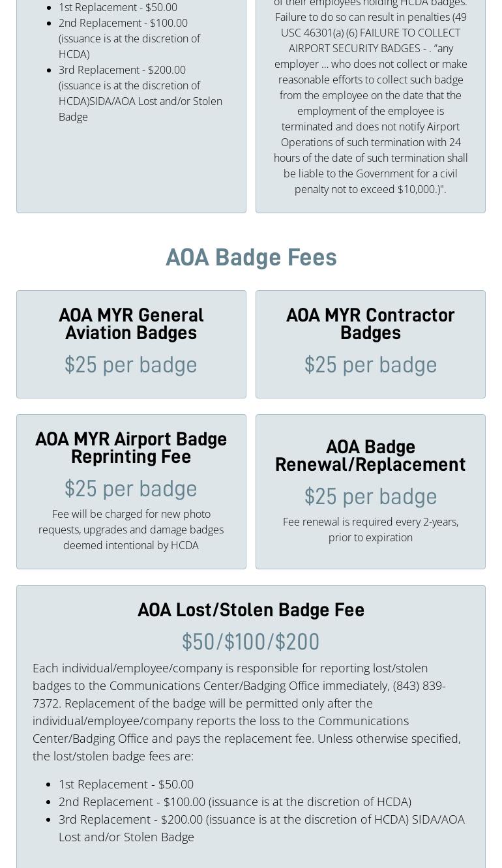Click "2nd Replacement - $100.00" in Lost/Stolen Fee card

tap(235, 801)
